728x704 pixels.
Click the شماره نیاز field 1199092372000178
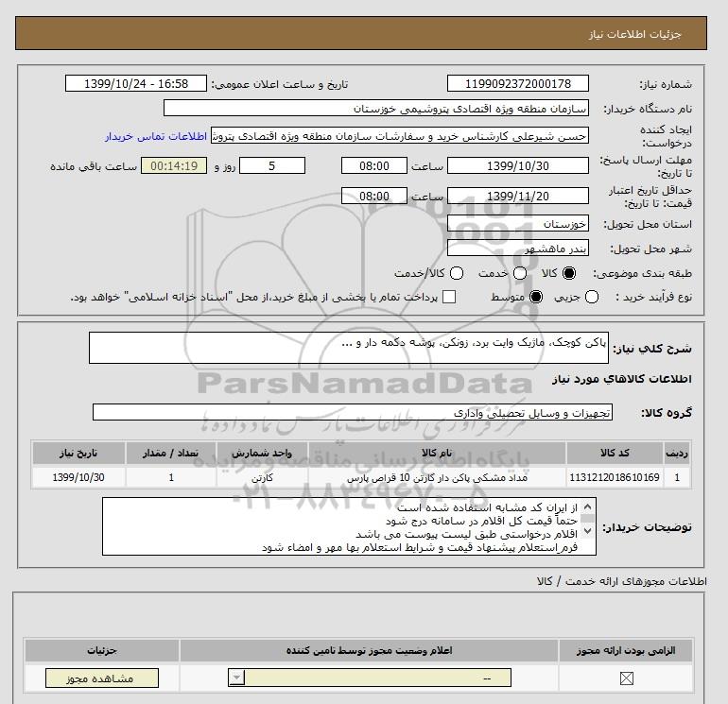(518, 84)
